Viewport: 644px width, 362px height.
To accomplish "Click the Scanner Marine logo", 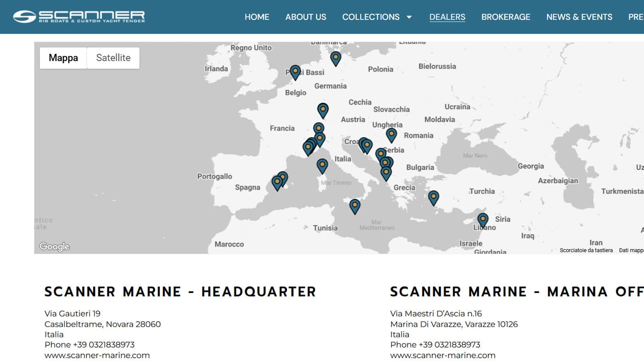I will pyautogui.click(x=78, y=16).
